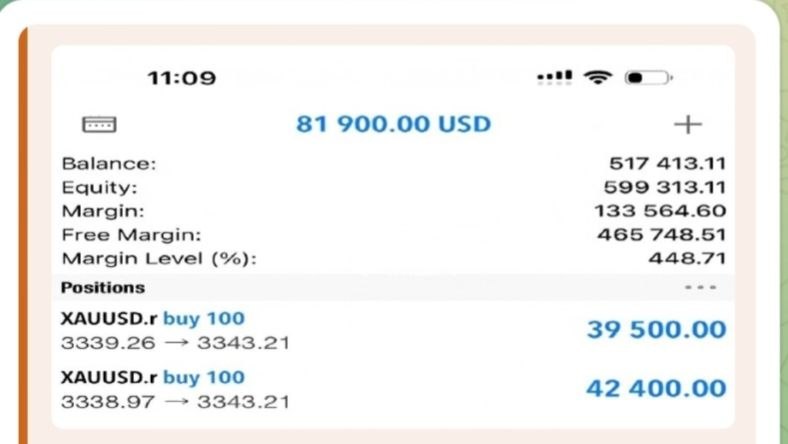
Task: Tap the 39 500.00 profit value
Action: tap(656, 330)
